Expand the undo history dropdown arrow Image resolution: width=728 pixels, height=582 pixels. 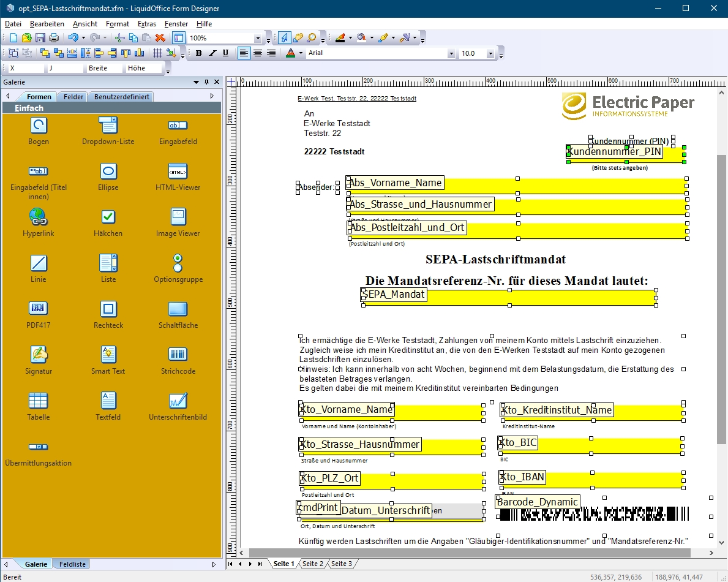83,38
